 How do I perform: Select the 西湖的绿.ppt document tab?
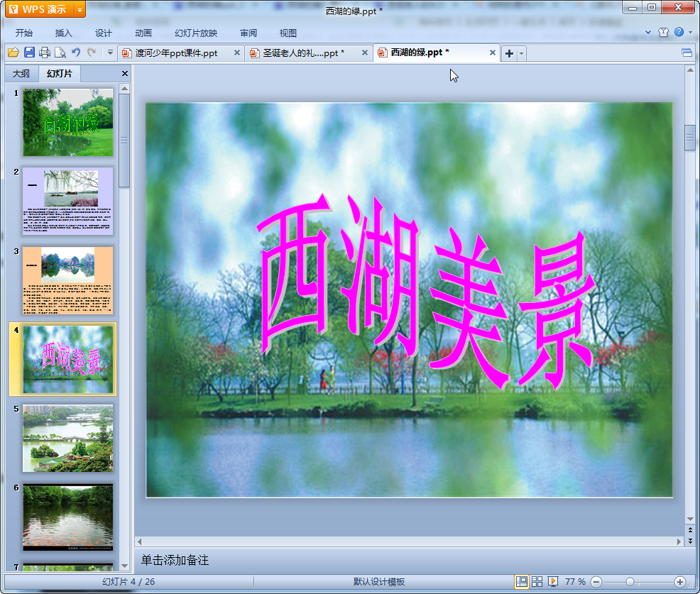pos(420,53)
